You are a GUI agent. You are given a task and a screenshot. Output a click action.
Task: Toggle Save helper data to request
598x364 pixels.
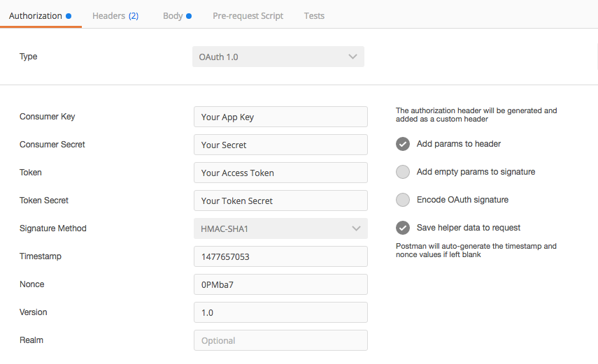coord(403,228)
